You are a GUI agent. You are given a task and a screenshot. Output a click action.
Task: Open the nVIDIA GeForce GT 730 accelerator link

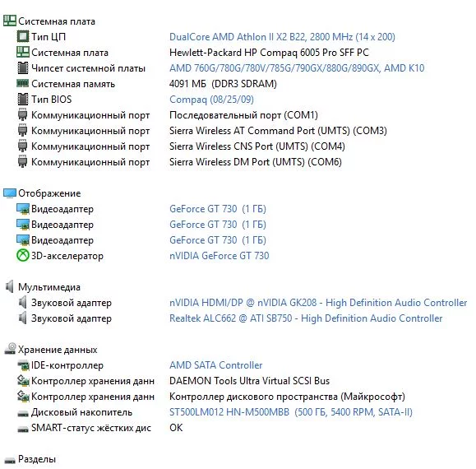pyautogui.click(x=220, y=255)
